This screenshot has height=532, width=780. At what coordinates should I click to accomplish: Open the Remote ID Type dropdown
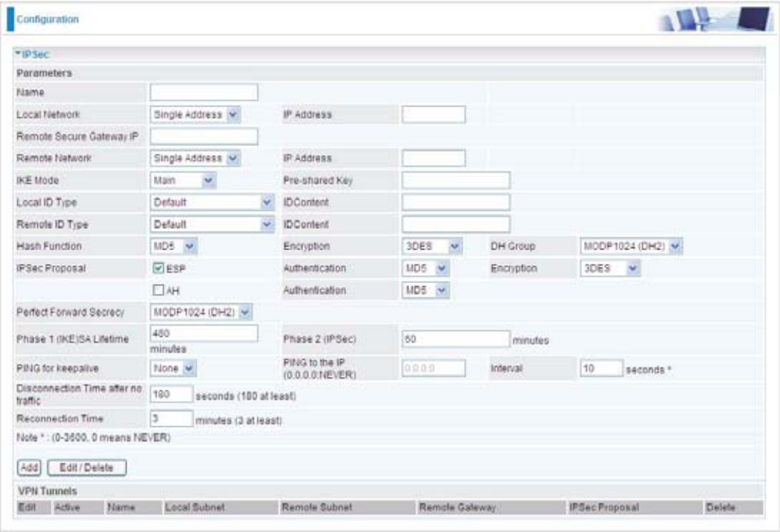(212, 224)
